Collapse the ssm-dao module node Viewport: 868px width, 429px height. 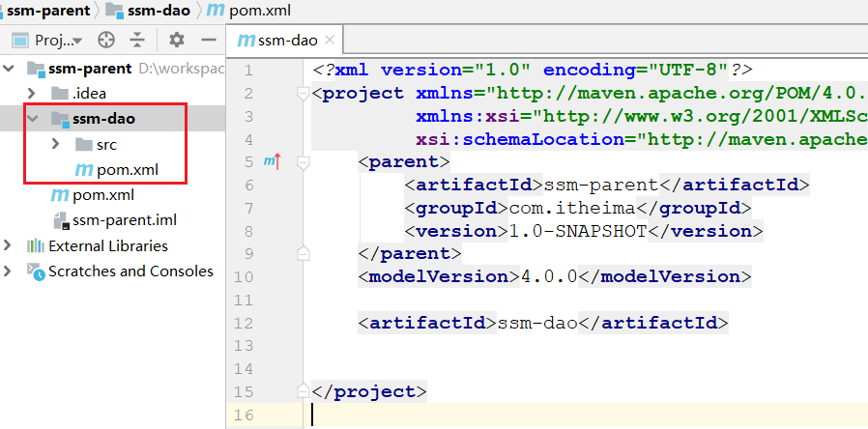click(34, 120)
